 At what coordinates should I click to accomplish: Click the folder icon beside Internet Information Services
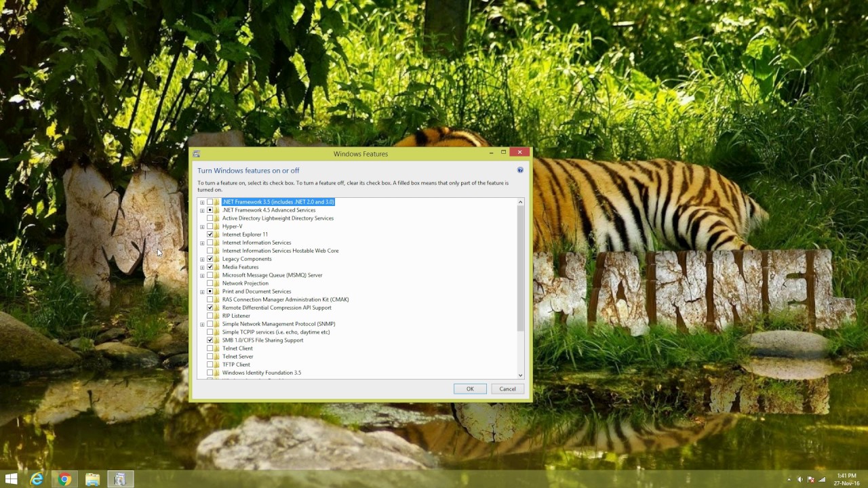216,243
